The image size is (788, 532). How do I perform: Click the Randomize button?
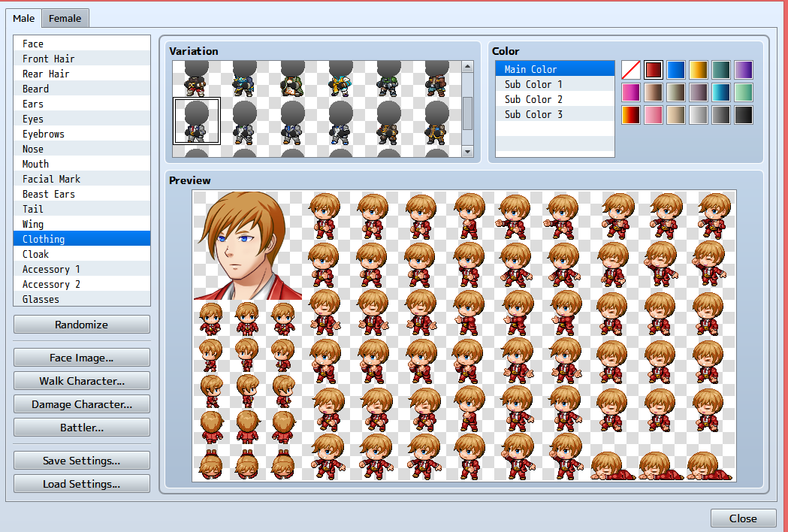(x=81, y=324)
